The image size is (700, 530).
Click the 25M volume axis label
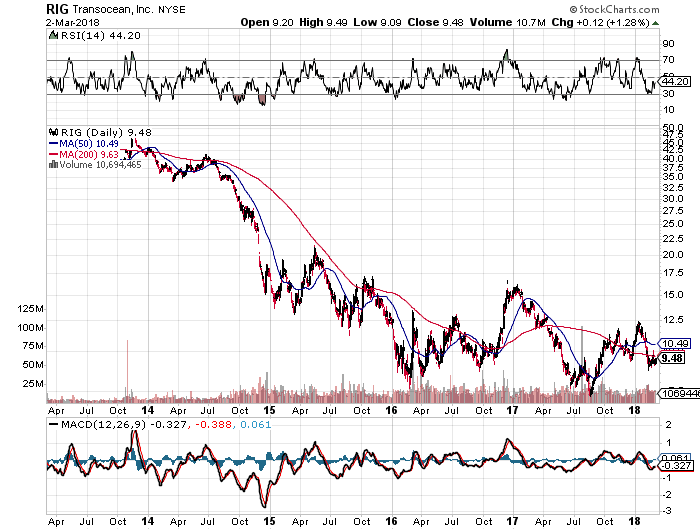[x=33, y=384]
